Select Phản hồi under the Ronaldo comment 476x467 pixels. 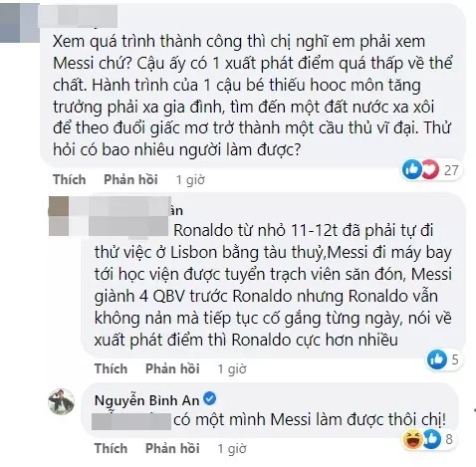coord(172,368)
